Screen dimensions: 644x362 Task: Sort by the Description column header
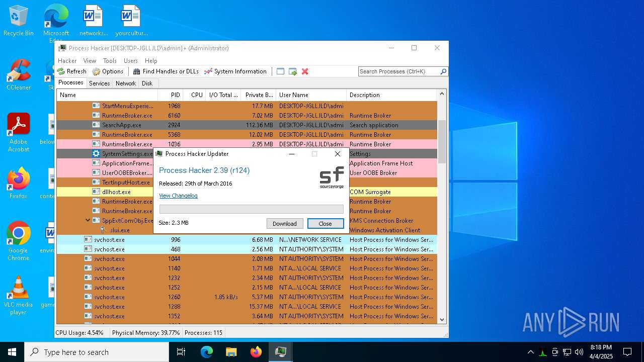pyautogui.click(x=391, y=95)
